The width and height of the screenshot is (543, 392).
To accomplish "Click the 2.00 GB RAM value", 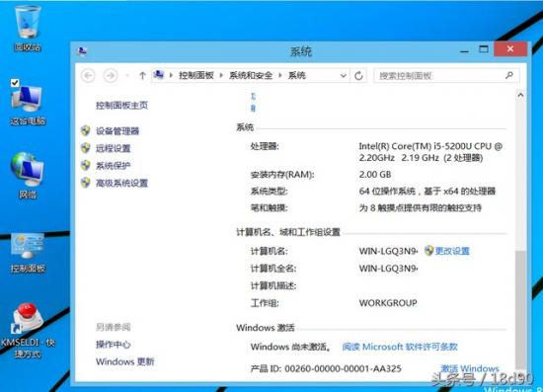I will pos(375,175).
